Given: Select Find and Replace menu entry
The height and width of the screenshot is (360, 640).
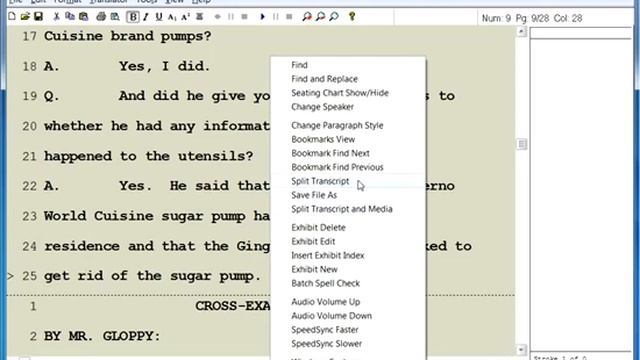Looking at the screenshot, I should [x=324, y=79].
